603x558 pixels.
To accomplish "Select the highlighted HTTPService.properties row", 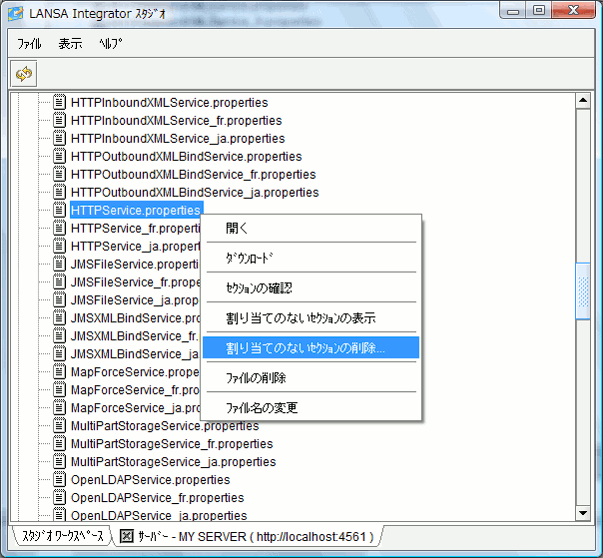I will [x=137, y=210].
